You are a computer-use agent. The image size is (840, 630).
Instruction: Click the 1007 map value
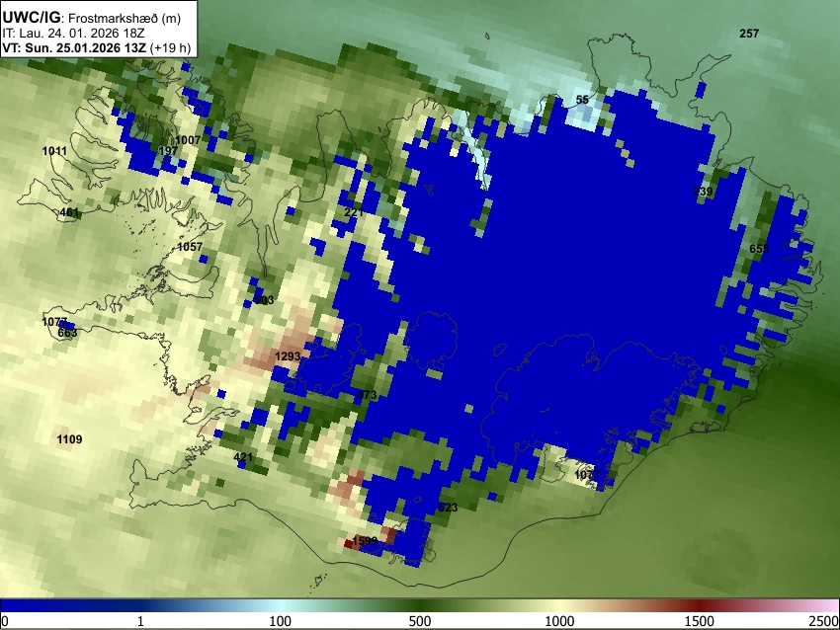(x=188, y=140)
